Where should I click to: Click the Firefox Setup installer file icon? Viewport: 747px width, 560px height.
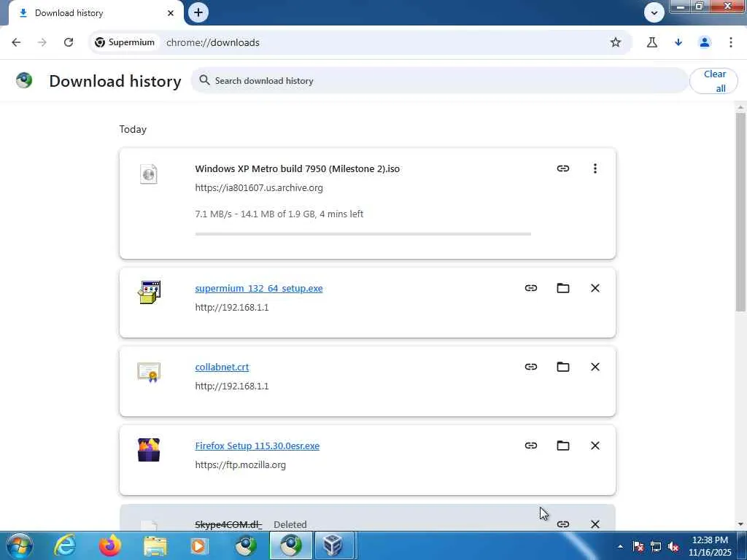[x=149, y=450]
